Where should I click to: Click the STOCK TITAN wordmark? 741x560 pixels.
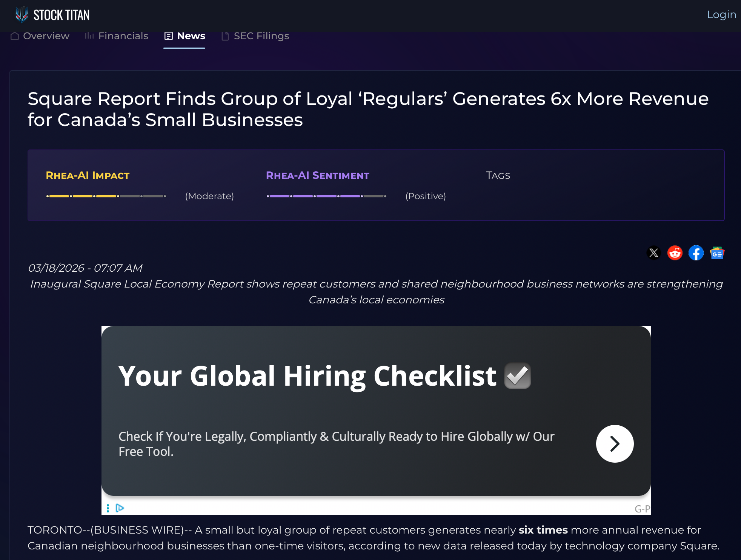61,15
